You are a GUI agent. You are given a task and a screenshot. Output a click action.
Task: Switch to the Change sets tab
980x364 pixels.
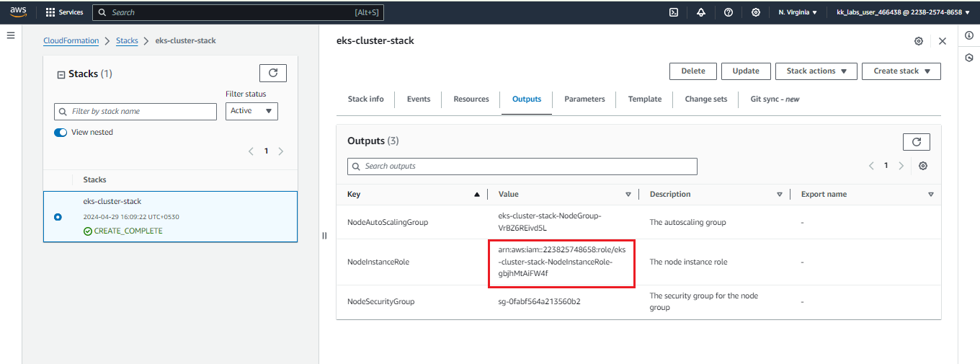coord(706,99)
